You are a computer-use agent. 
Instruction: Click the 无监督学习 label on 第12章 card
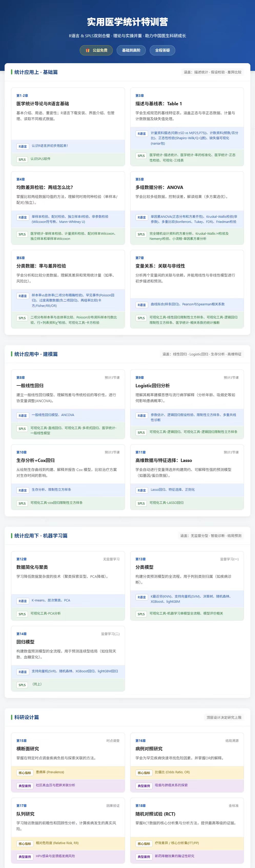tap(111, 559)
